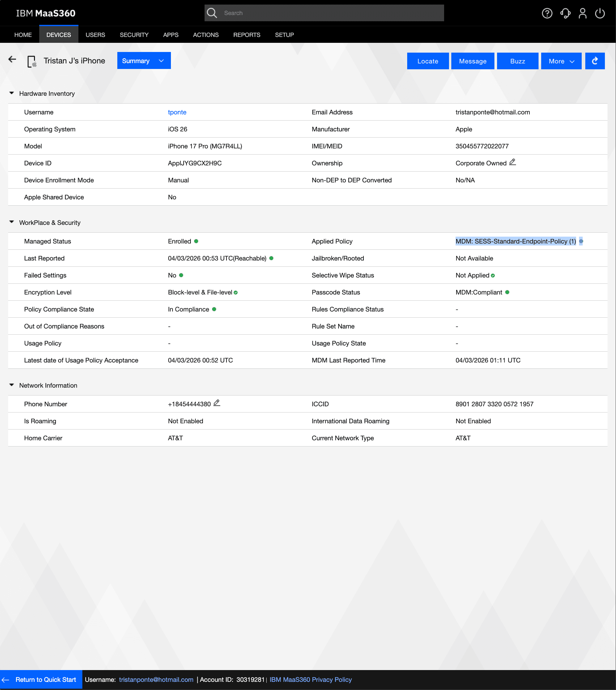Click the Buzz button

518,61
